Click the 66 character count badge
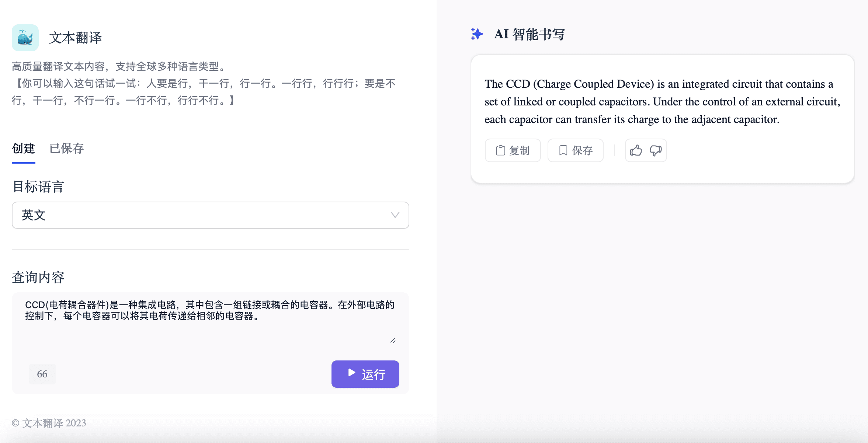 42,374
